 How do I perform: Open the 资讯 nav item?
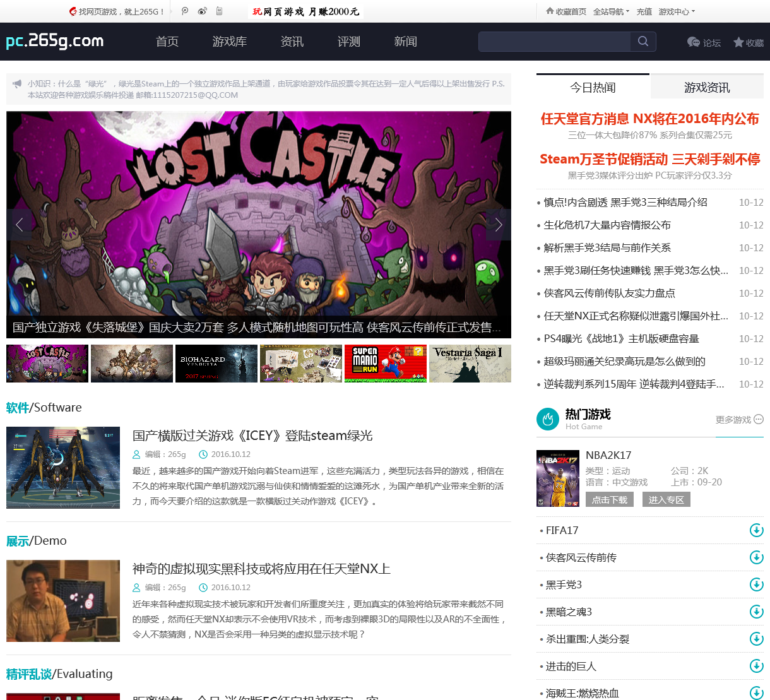pyautogui.click(x=292, y=42)
